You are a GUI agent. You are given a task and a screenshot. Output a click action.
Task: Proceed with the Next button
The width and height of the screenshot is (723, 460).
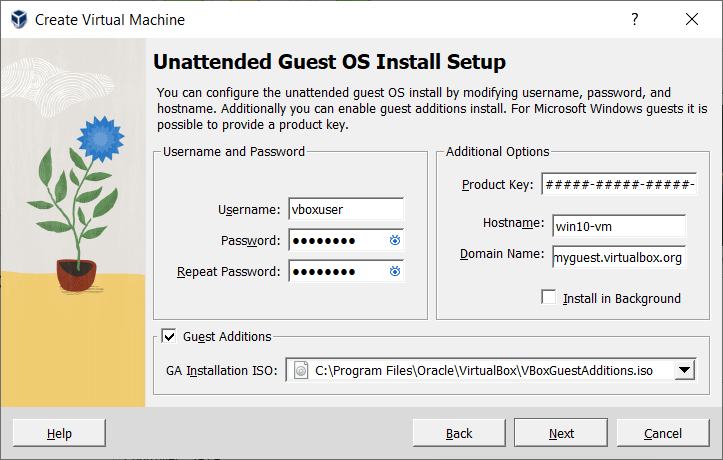click(561, 433)
